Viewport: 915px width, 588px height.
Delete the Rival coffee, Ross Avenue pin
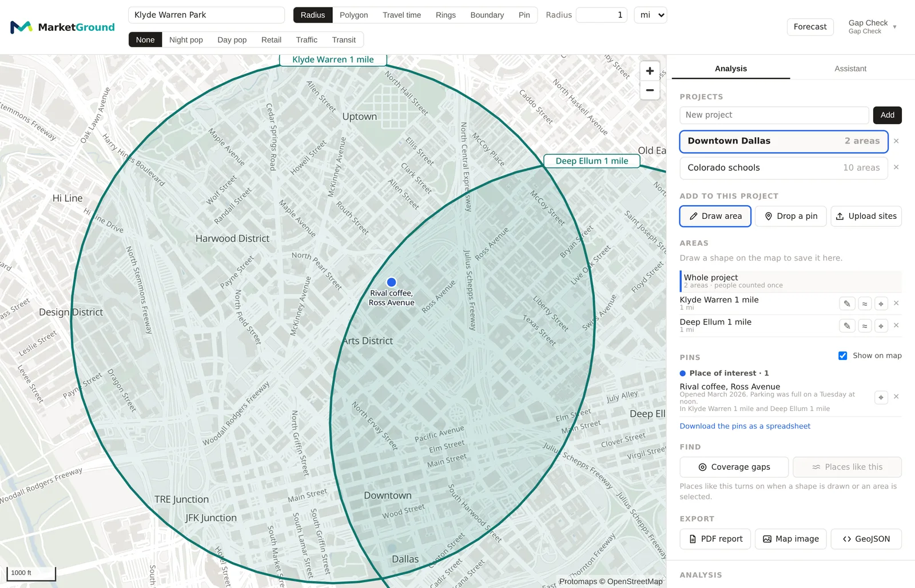[896, 397]
